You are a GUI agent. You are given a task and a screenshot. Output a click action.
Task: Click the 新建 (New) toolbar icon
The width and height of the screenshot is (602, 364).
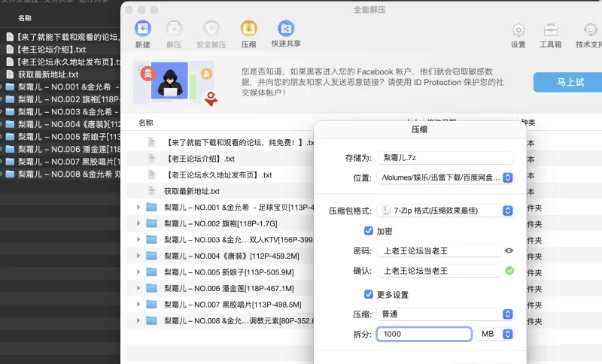143,29
